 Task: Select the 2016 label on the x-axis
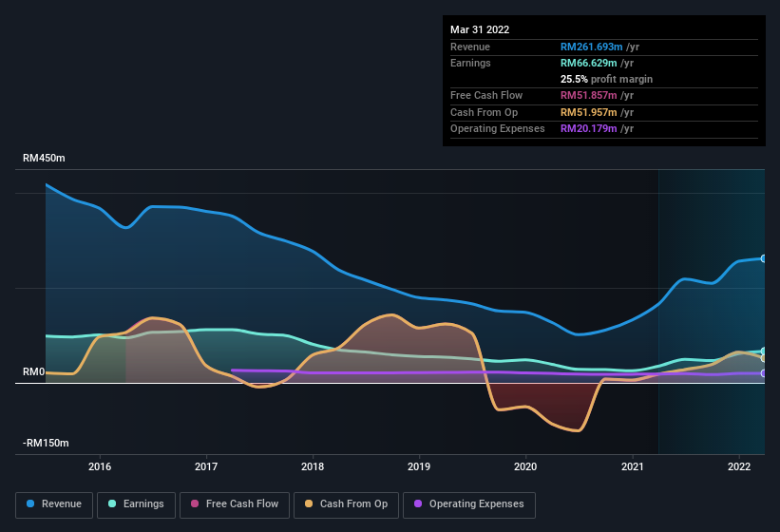(x=100, y=466)
